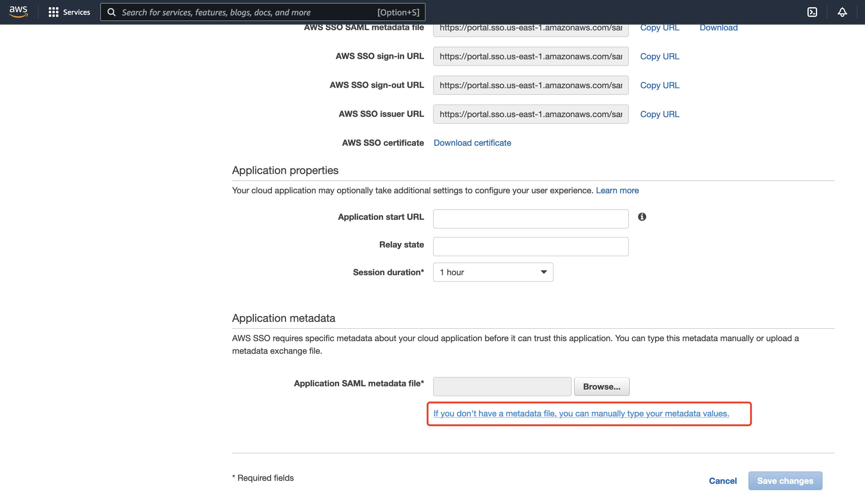This screenshot has width=865, height=504.
Task: Download the AWS SSO certificate
Action: pos(472,143)
